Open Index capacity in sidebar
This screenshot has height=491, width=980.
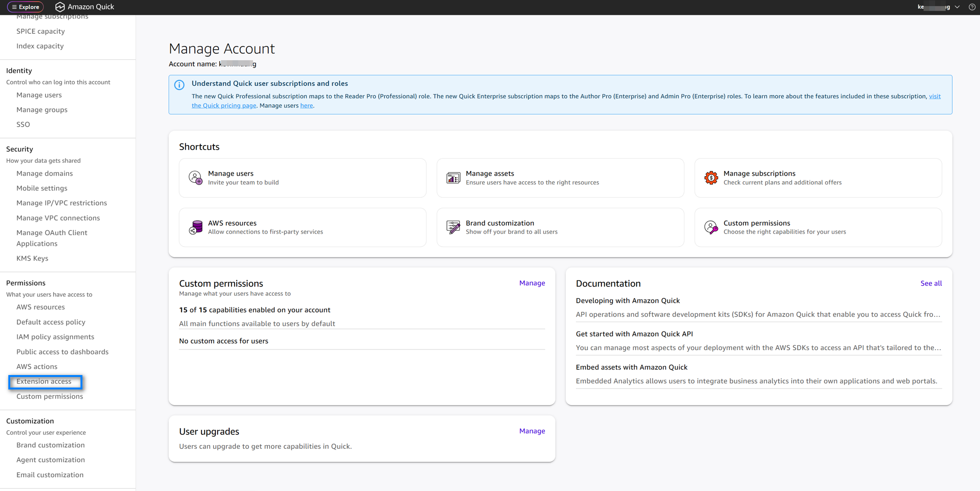40,46
